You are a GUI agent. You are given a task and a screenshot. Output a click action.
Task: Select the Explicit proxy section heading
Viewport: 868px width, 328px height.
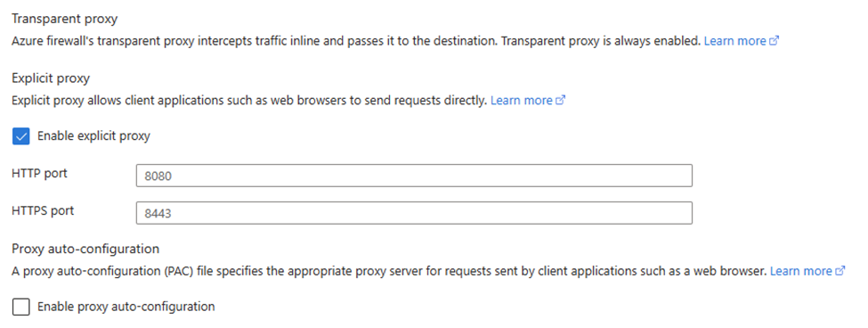pyautogui.click(x=51, y=78)
